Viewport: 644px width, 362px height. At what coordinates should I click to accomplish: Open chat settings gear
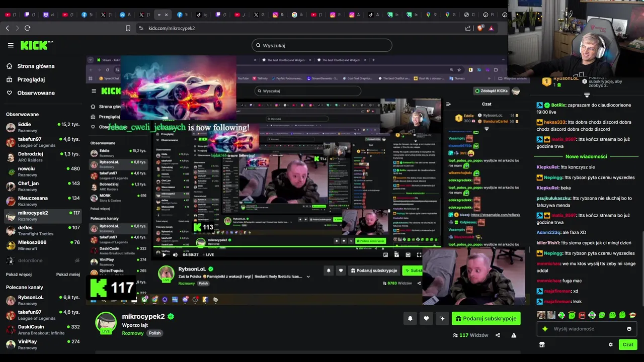(x=611, y=345)
